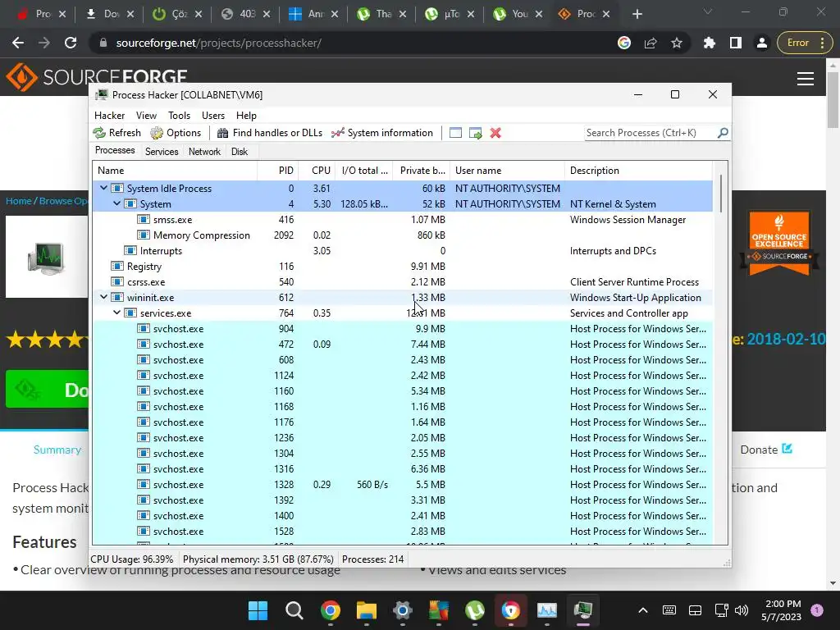
Task: Switch to the Network tab
Action: [x=204, y=152]
